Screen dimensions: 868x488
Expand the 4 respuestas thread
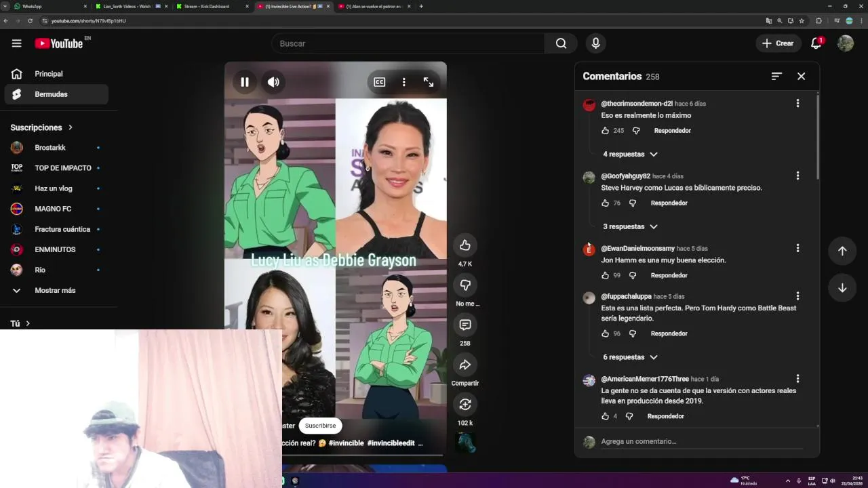click(x=630, y=155)
